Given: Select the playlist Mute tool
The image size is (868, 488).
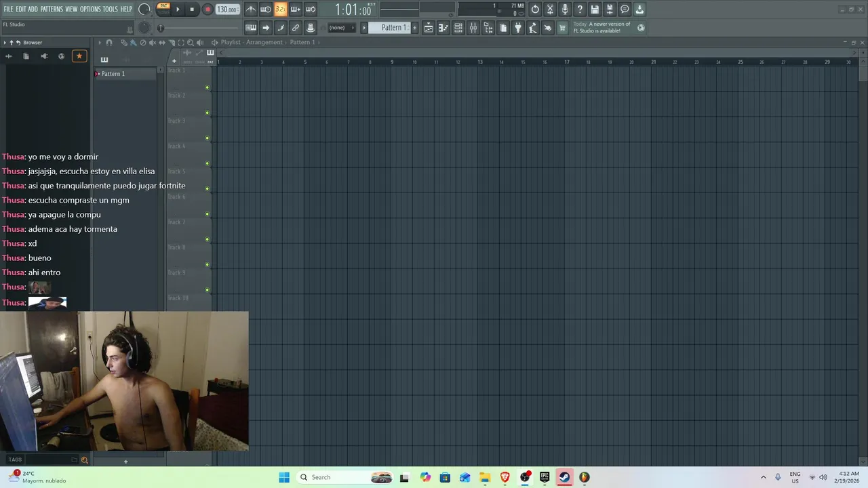Looking at the screenshot, I should click(152, 42).
